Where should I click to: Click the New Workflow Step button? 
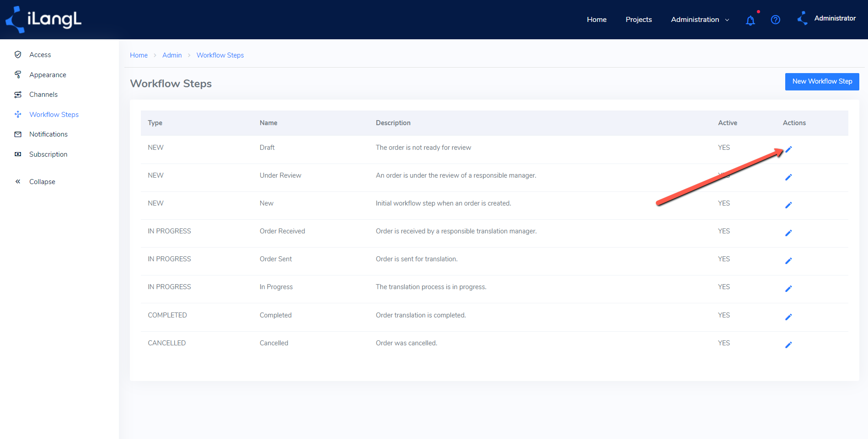tap(822, 82)
